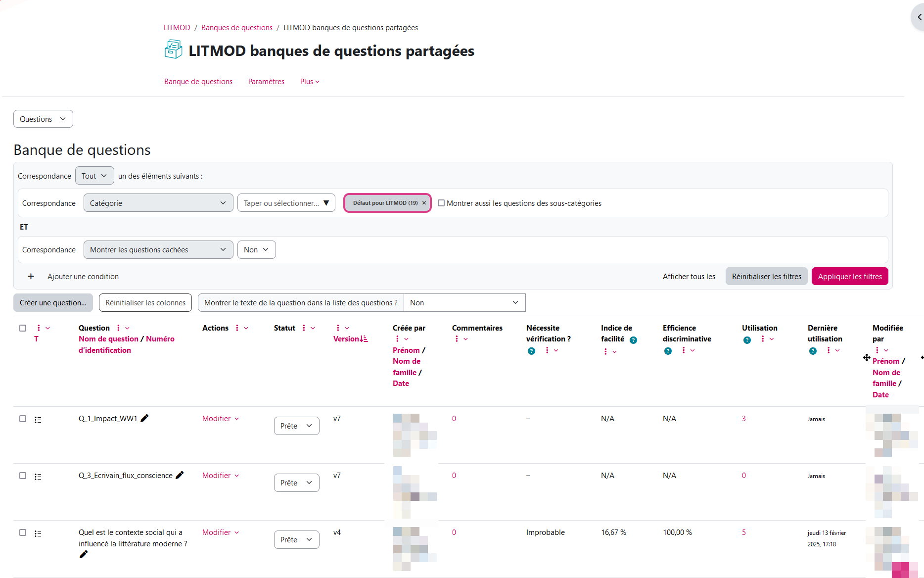Click help icon next to Indice de facilité

click(633, 340)
